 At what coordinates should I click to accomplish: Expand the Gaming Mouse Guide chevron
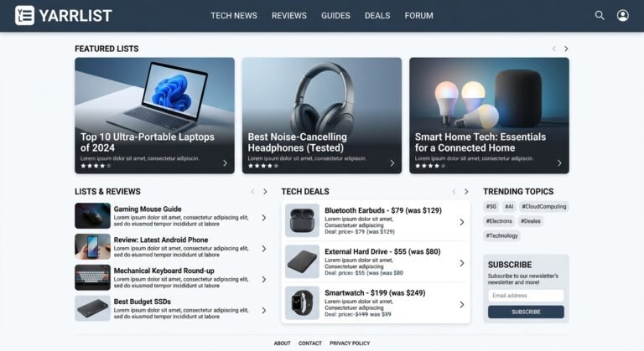[264, 218]
